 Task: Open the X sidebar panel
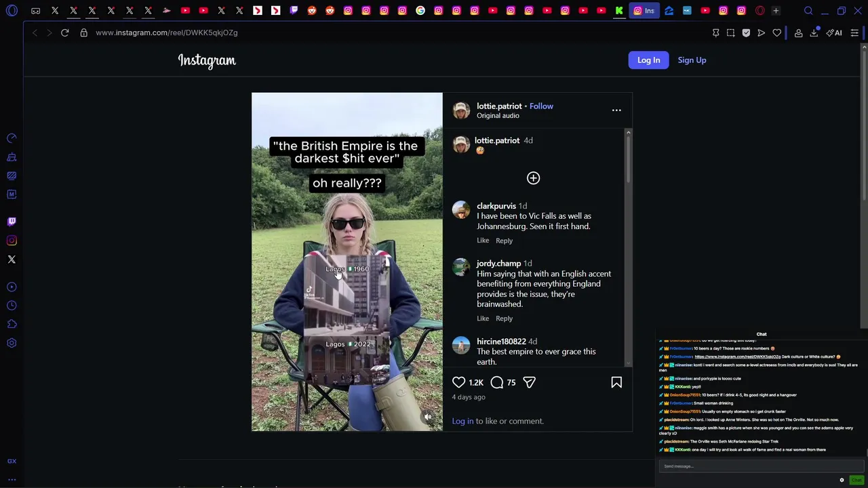[12, 260]
